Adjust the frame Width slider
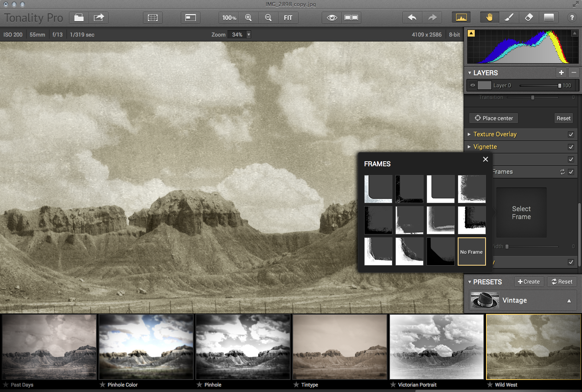 [x=532, y=247]
